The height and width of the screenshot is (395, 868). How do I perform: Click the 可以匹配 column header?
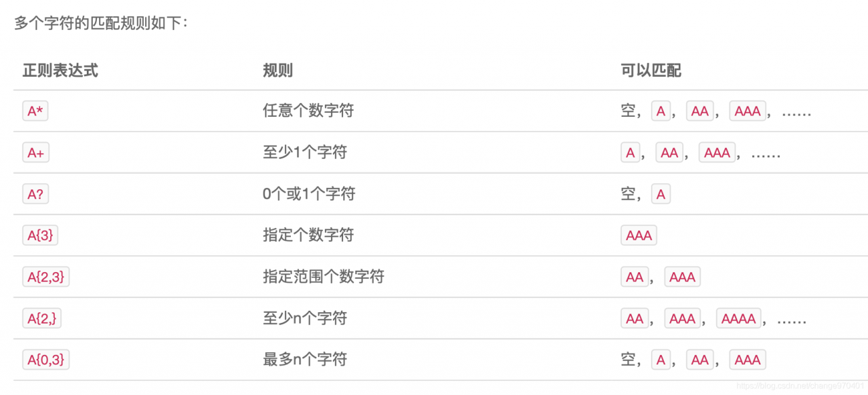651,70
